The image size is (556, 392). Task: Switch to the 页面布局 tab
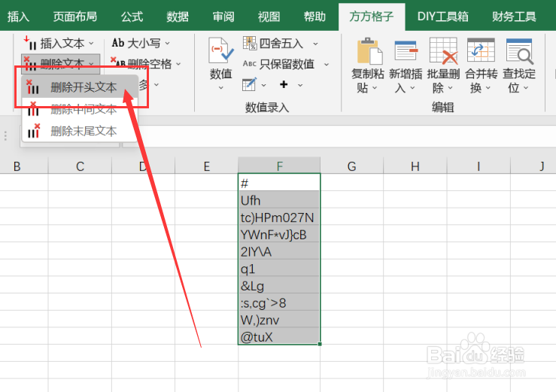74,17
